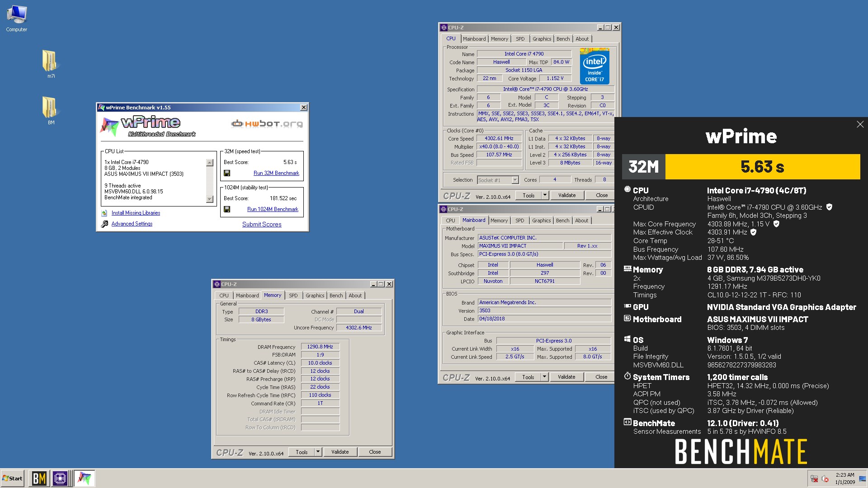Click the verified shield next to Max Core Frequency

tap(776, 224)
